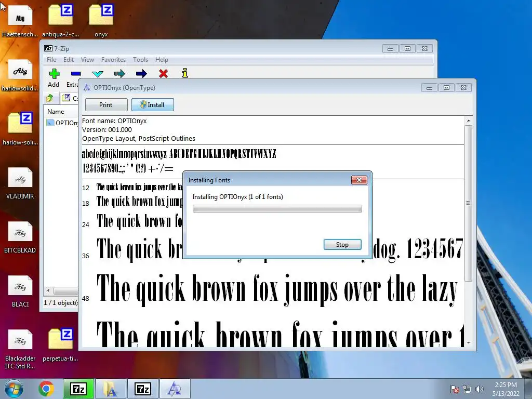Viewport: 532px width, 399px height.
Task: Click the Print button in font viewer
Action: pos(106,105)
